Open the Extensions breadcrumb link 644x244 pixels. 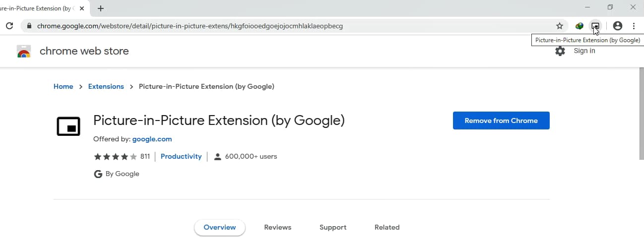coord(106,86)
